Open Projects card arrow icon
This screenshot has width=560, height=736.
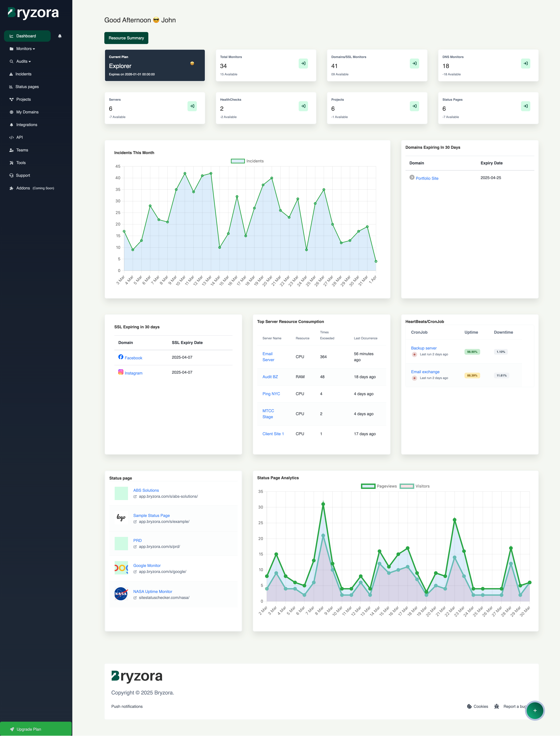coord(414,106)
